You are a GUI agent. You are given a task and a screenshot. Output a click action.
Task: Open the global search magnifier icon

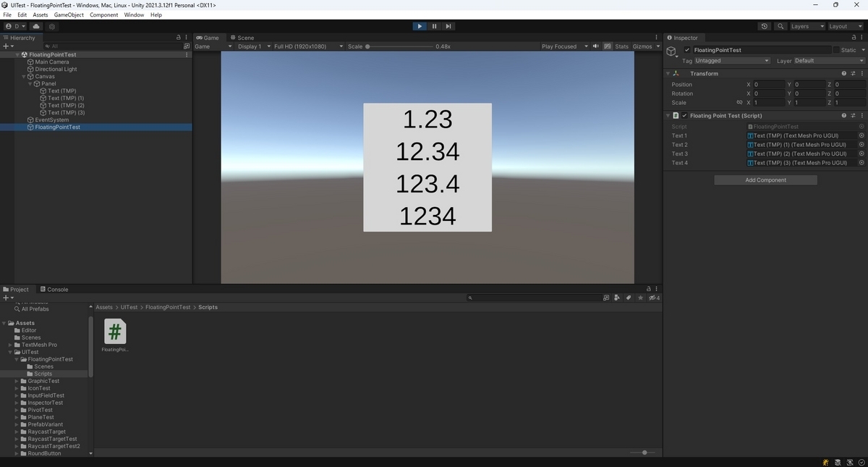click(x=780, y=26)
